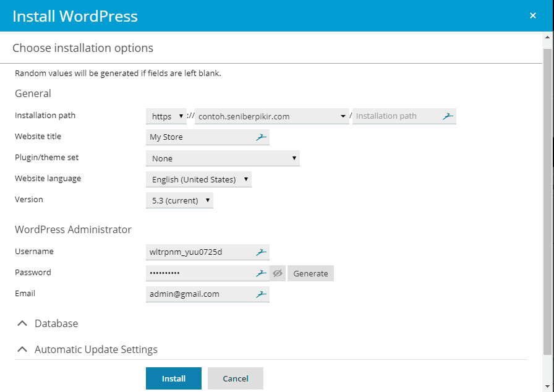Expand the Automatic Update Settings section
Viewport: 554px width, 392px height.
87,349
